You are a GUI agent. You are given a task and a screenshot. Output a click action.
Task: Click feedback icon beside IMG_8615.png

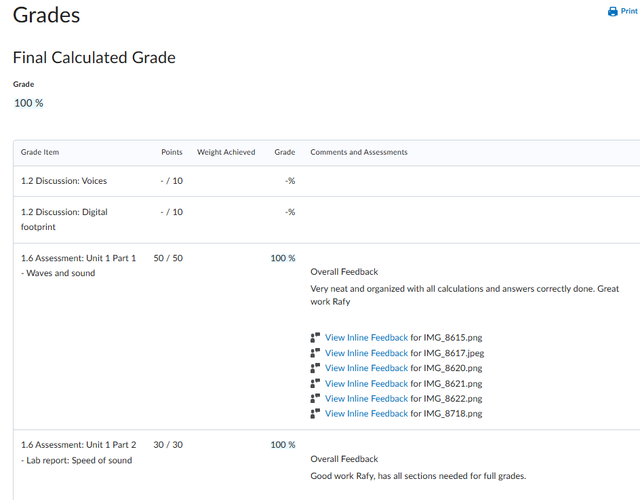[315, 337]
